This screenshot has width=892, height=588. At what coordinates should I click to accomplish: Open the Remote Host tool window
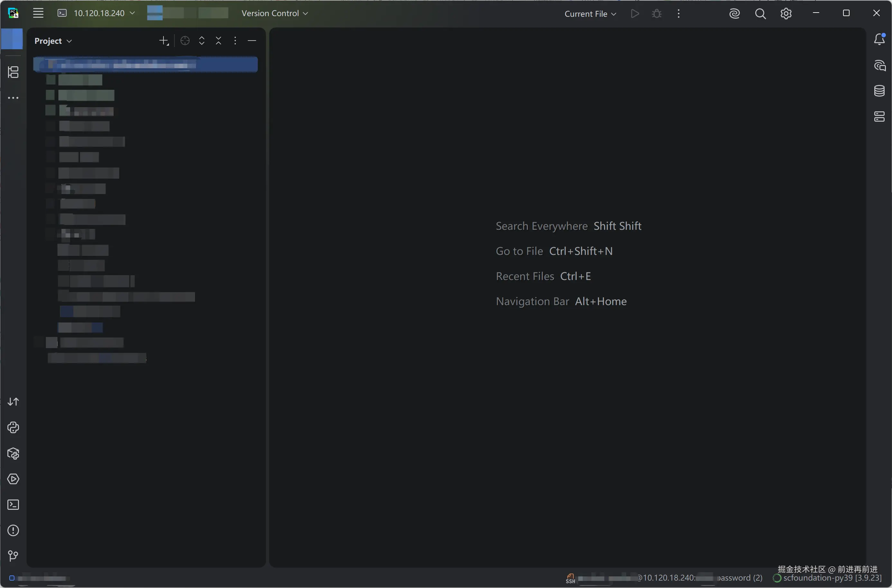click(x=879, y=117)
